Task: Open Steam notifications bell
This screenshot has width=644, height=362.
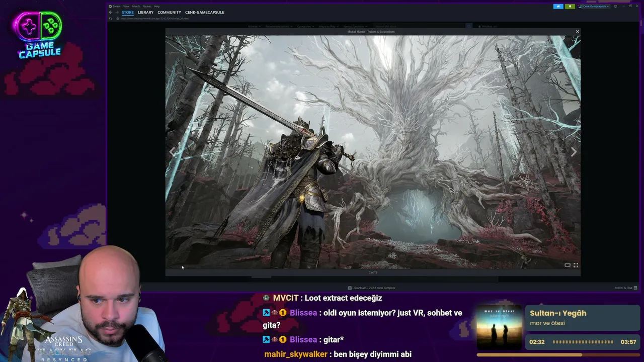Action: (570, 6)
